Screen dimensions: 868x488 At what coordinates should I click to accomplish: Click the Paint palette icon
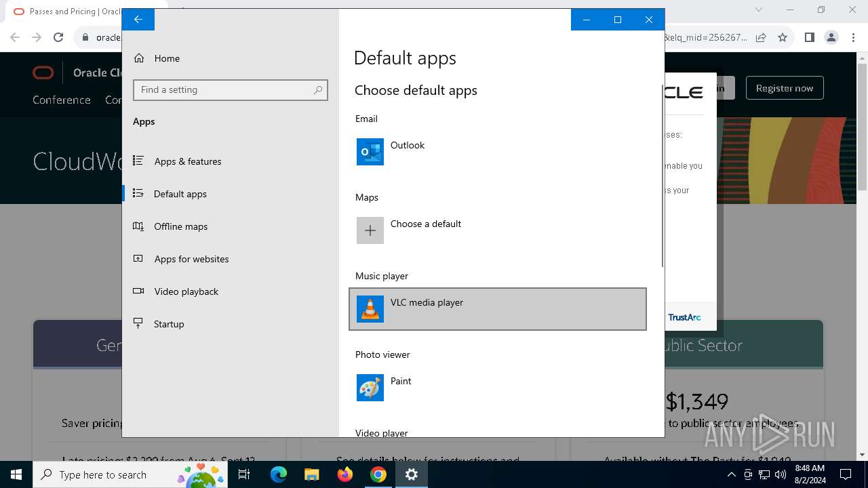coord(370,388)
